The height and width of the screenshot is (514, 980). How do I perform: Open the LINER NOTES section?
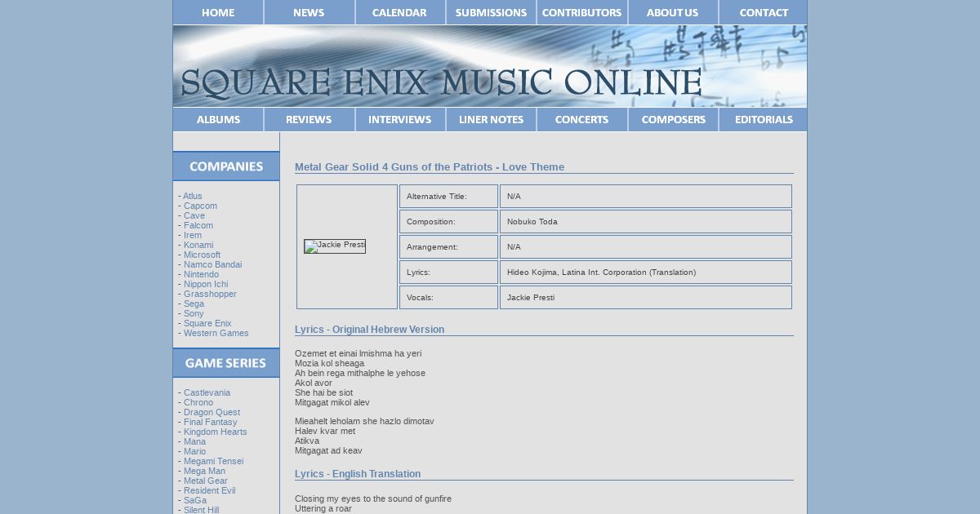coord(491,119)
